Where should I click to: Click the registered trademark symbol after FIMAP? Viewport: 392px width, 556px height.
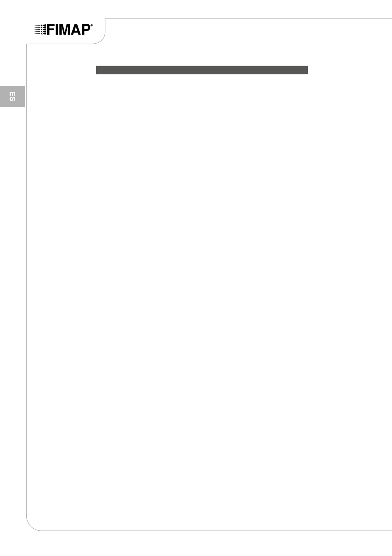tap(92, 25)
